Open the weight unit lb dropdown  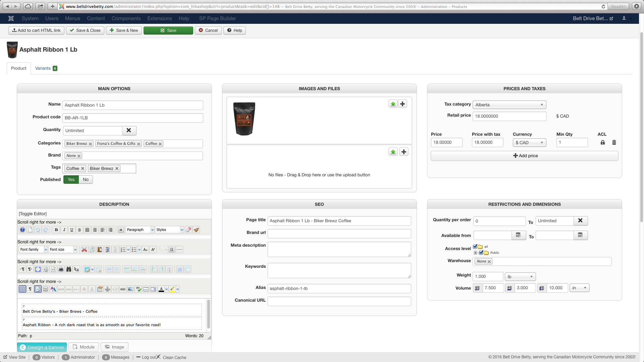tap(520, 277)
